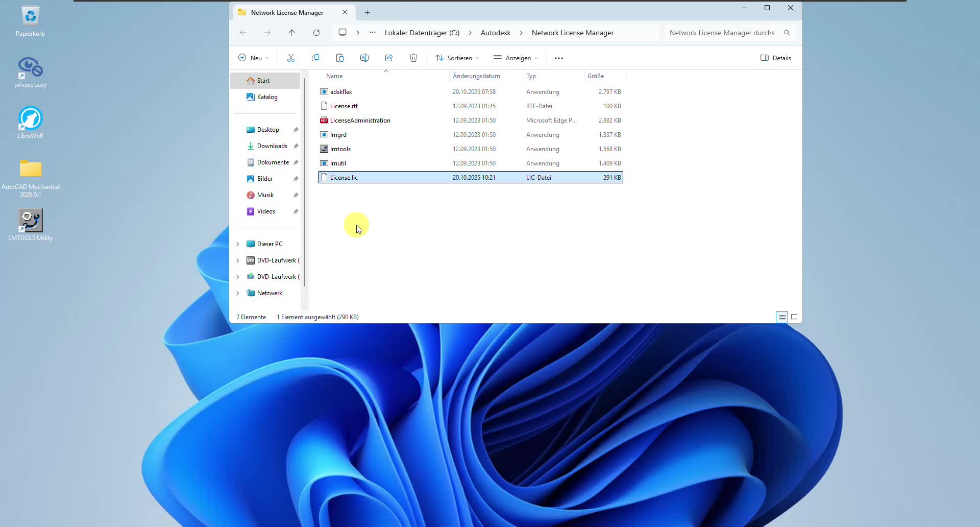Image resolution: width=980 pixels, height=527 pixels.
Task: Open a new tab with plus button
Action: (x=367, y=13)
